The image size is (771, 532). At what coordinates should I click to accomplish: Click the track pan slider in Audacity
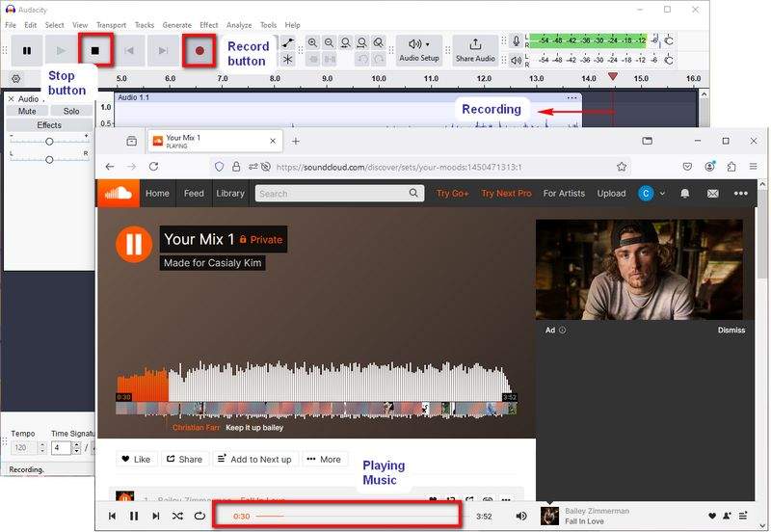tap(49, 160)
